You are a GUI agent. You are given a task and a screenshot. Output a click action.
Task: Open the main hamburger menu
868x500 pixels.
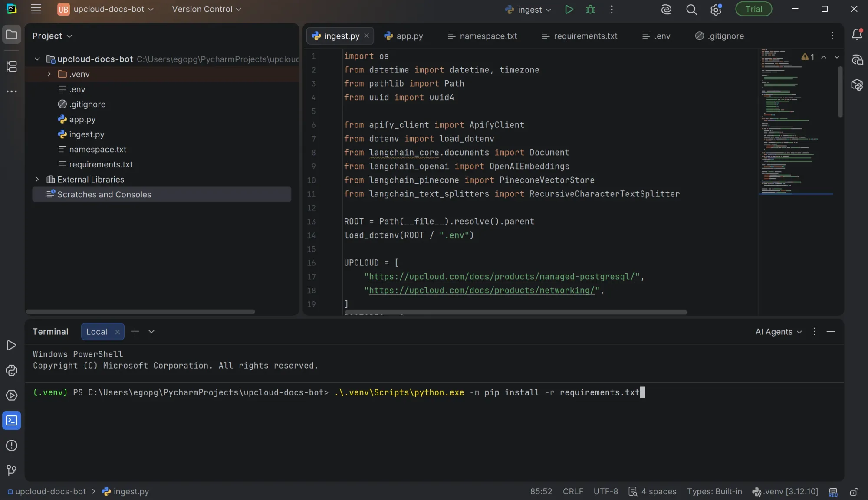[36, 9]
